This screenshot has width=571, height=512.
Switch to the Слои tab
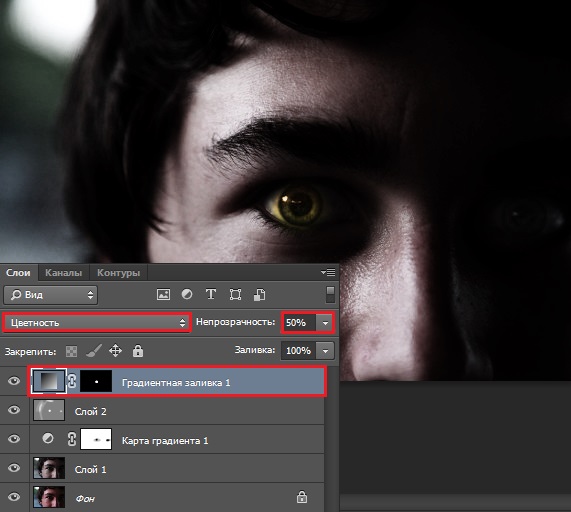click(x=18, y=273)
